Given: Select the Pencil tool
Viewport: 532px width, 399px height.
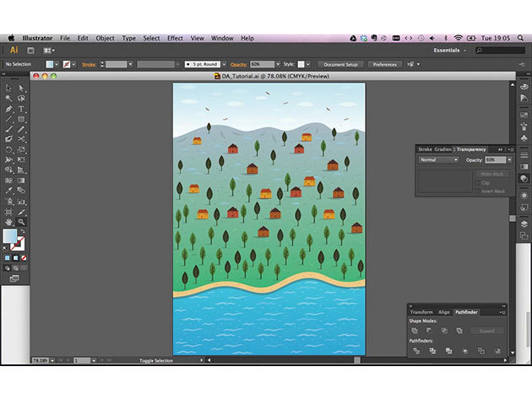Looking at the screenshot, I should [21, 129].
